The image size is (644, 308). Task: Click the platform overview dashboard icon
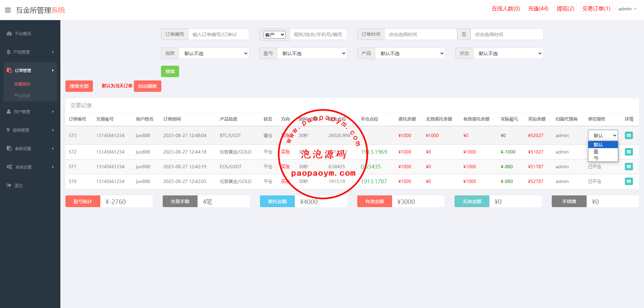(9, 34)
